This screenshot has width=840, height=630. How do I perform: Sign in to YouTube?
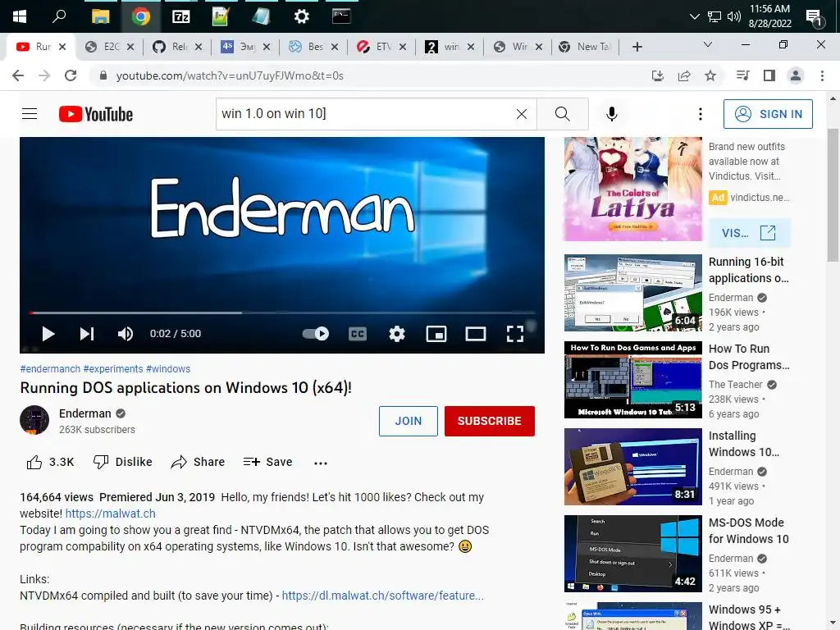click(768, 113)
